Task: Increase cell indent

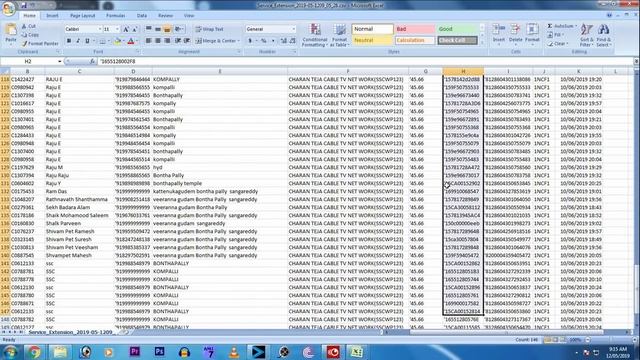Action: click(x=187, y=41)
